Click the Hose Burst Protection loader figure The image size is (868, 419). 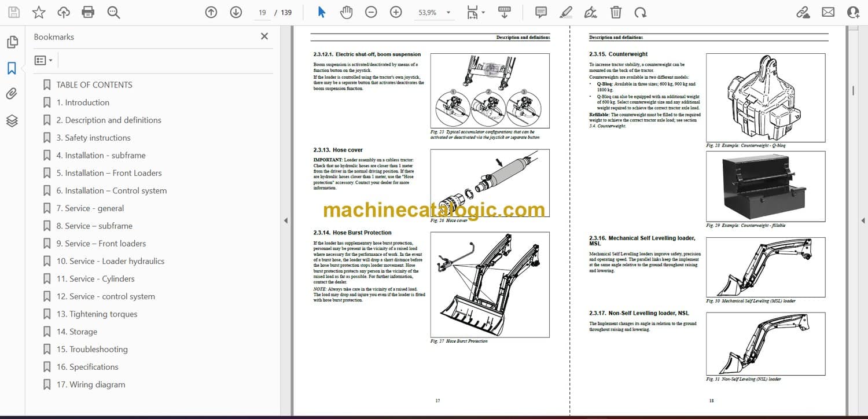(490, 284)
